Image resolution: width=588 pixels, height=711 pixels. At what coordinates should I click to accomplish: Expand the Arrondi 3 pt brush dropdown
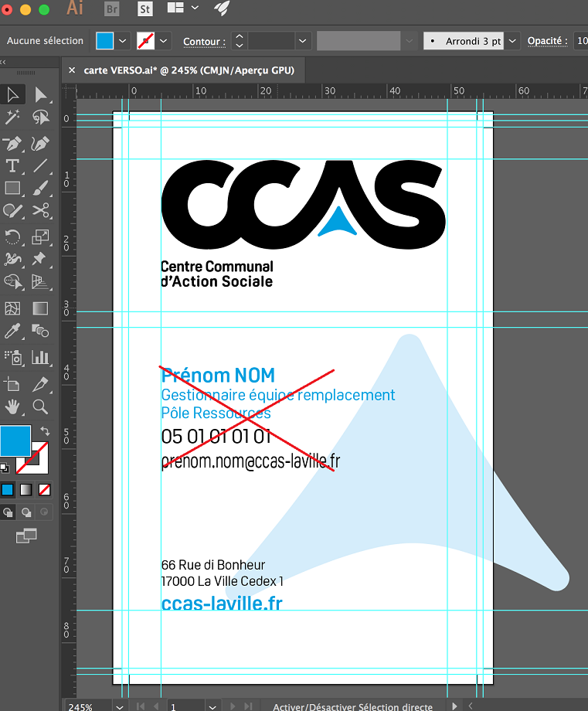tap(513, 41)
